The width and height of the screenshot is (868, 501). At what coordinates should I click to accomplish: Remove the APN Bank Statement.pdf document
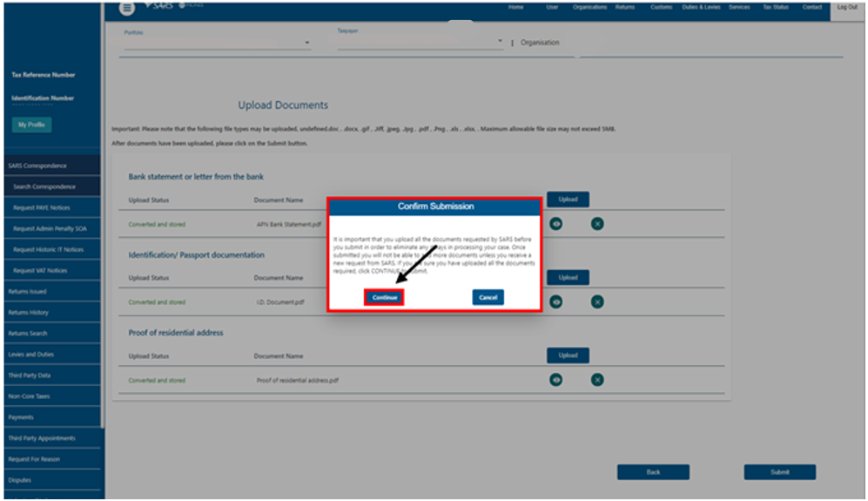[x=597, y=224]
